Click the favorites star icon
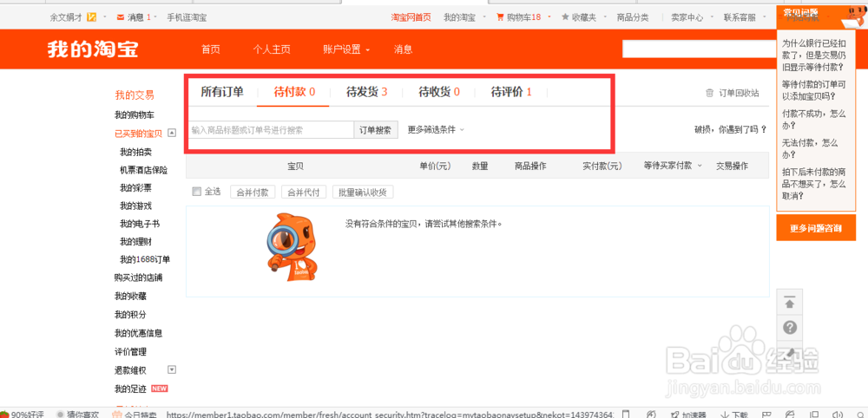Screen dimensions: 868x418 click(x=565, y=17)
